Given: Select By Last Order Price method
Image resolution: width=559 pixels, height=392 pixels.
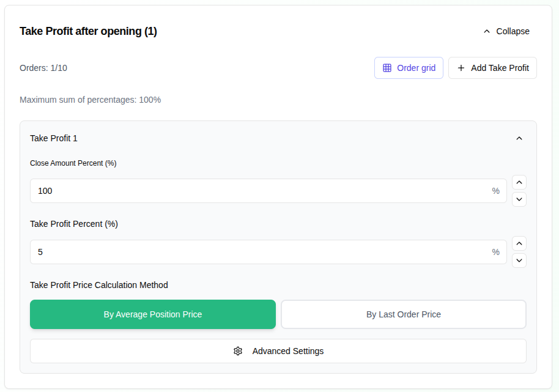Looking at the screenshot, I should pyautogui.click(x=404, y=314).
